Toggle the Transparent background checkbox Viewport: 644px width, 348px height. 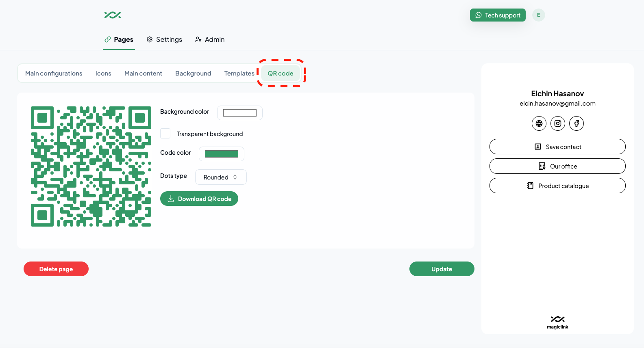165,134
